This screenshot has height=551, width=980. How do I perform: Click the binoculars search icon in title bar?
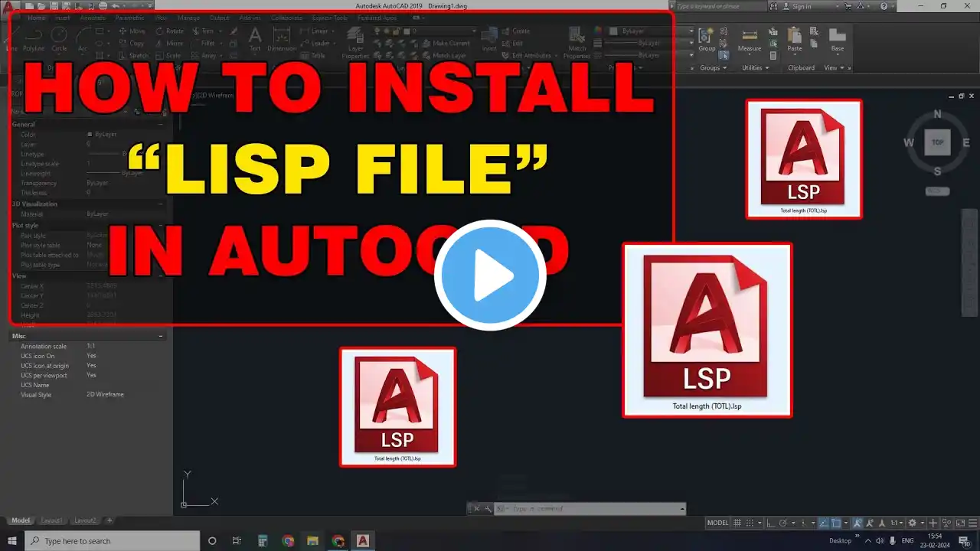[x=773, y=6]
